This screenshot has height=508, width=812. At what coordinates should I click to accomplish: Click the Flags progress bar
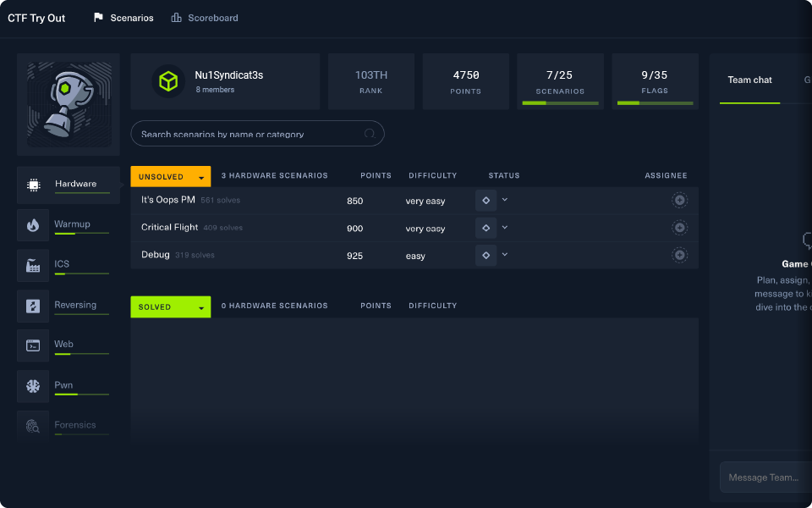click(x=655, y=103)
